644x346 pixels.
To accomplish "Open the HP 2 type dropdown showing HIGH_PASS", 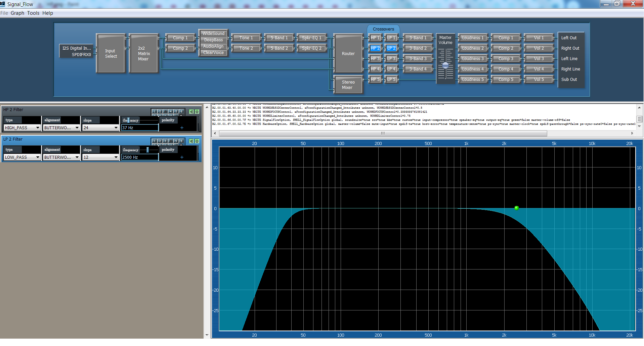I will [22, 128].
